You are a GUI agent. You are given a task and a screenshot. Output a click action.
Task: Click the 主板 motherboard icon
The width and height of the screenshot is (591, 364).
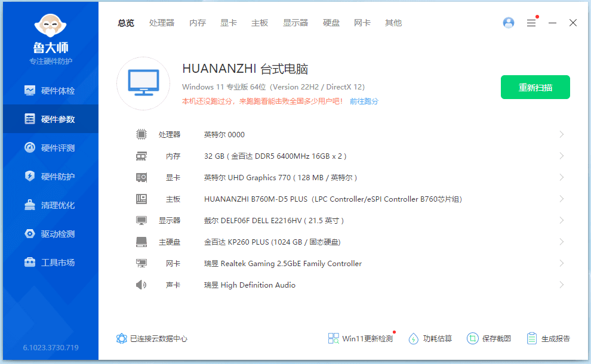point(141,199)
